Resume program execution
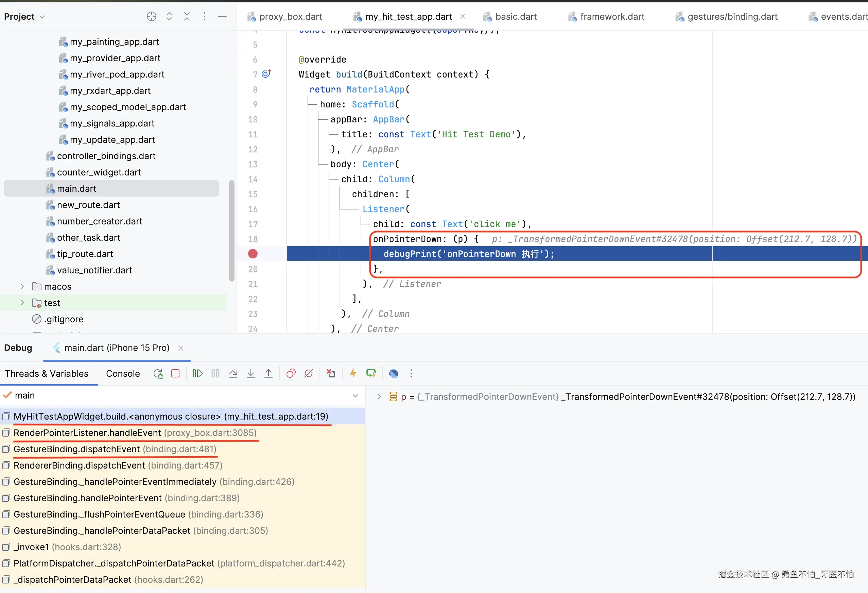The width and height of the screenshot is (868, 593). point(197,374)
